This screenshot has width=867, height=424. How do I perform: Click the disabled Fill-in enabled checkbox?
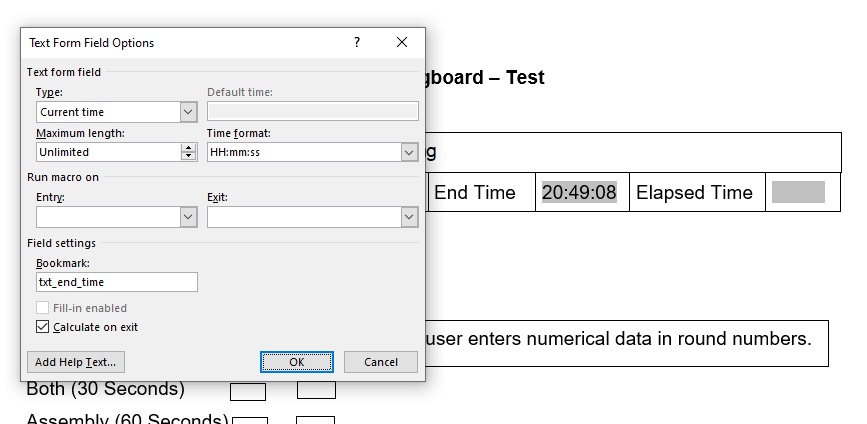(x=43, y=308)
